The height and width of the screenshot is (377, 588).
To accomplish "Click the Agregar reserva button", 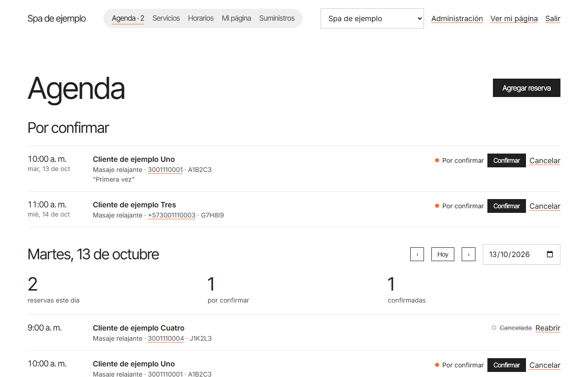I will pyautogui.click(x=526, y=88).
